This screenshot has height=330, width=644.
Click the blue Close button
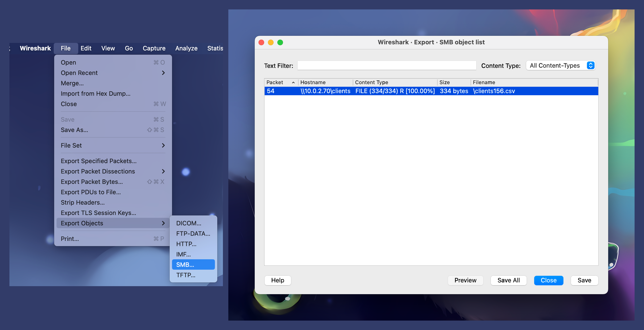549,280
